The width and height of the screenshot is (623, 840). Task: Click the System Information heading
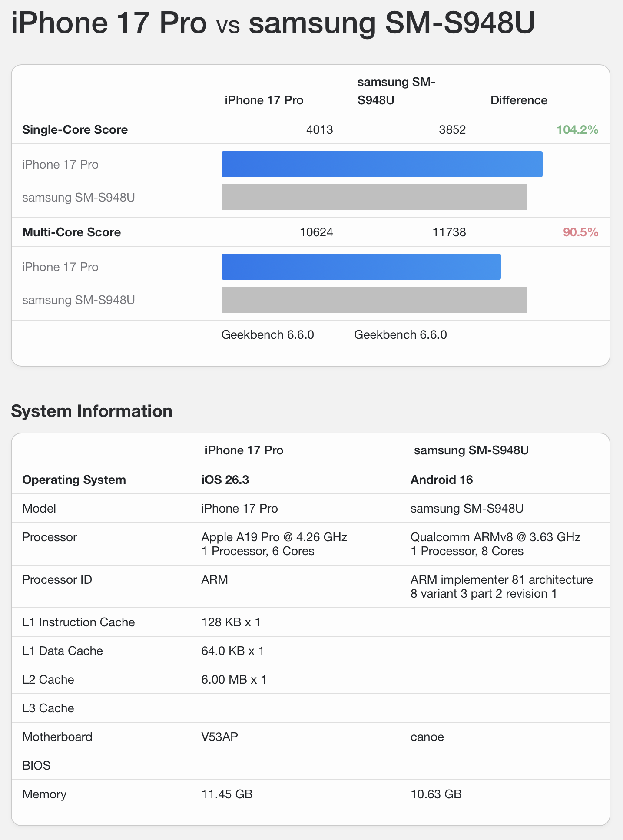92,411
